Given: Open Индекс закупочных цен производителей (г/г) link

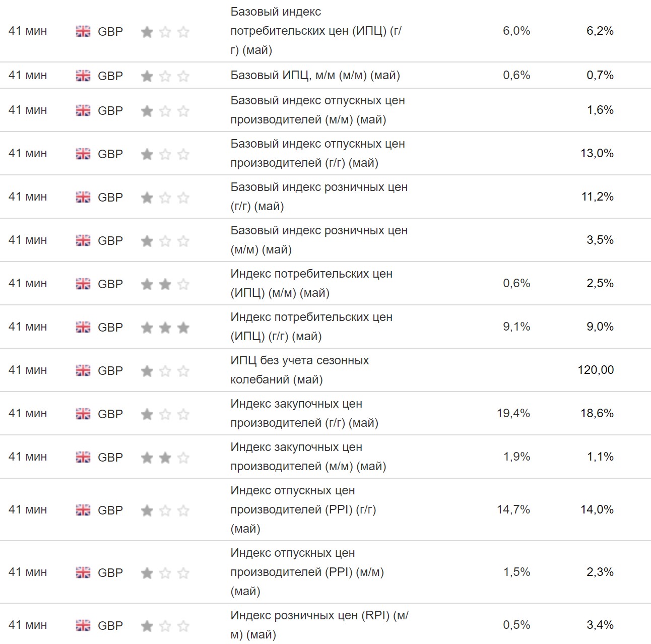Looking at the screenshot, I should point(304,413).
